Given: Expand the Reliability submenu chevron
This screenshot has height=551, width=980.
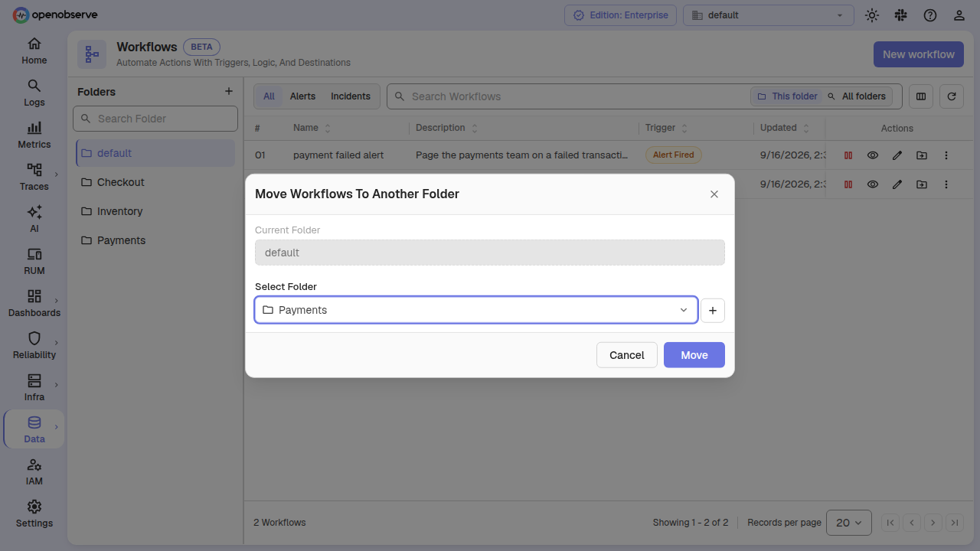Looking at the screenshot, I should (57, 343).
